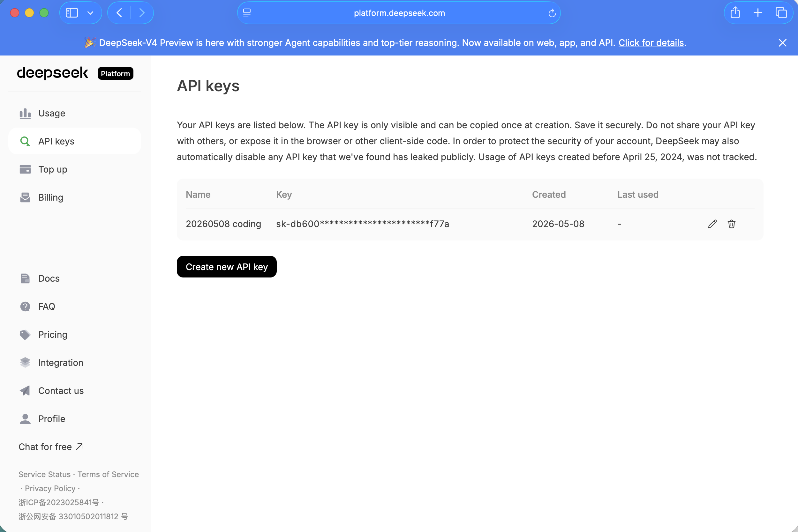
Task: Click the Platform badge
Action: pyautogui.click(x=116, y=74)
